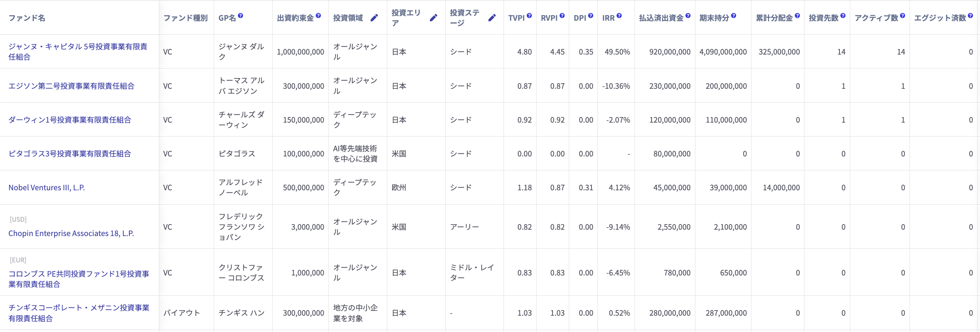Select Chopin Enterprise Associates 18 fund
The width and height of the screenshot is (980, 332).
pos(71,233)
